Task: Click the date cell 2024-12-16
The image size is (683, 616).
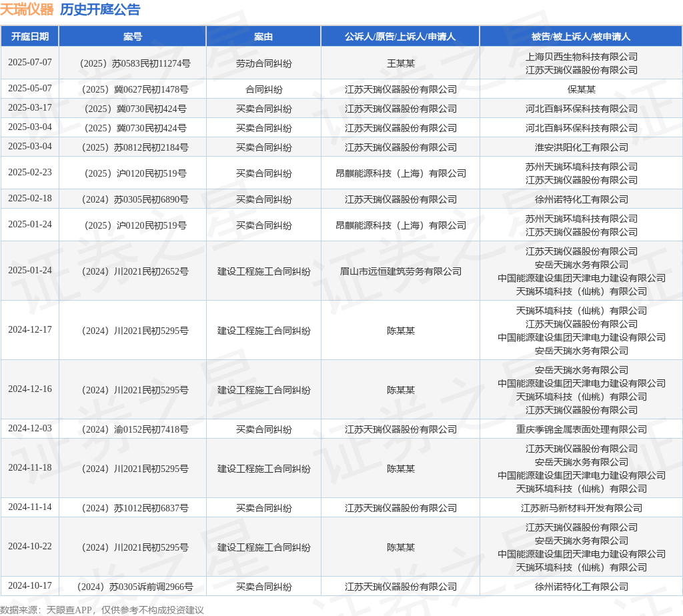Action: (29, 389)
